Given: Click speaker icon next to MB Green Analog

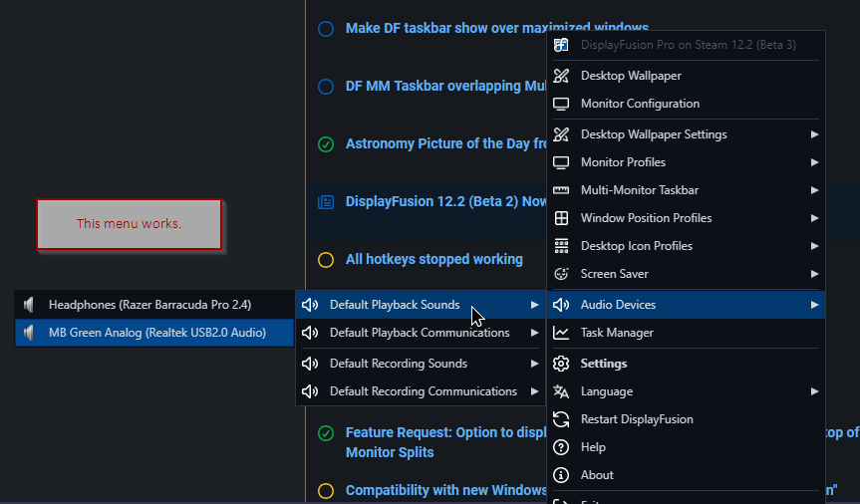Looking at the screenshot, I should [29, 333].
